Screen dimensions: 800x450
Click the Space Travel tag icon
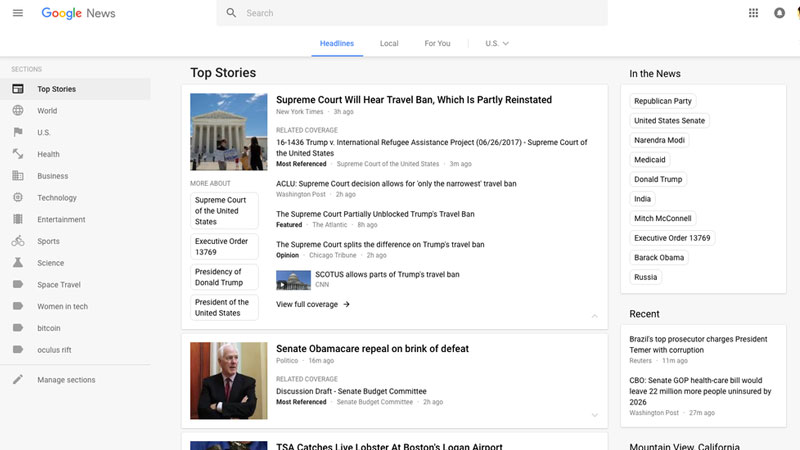coord(18,284)
